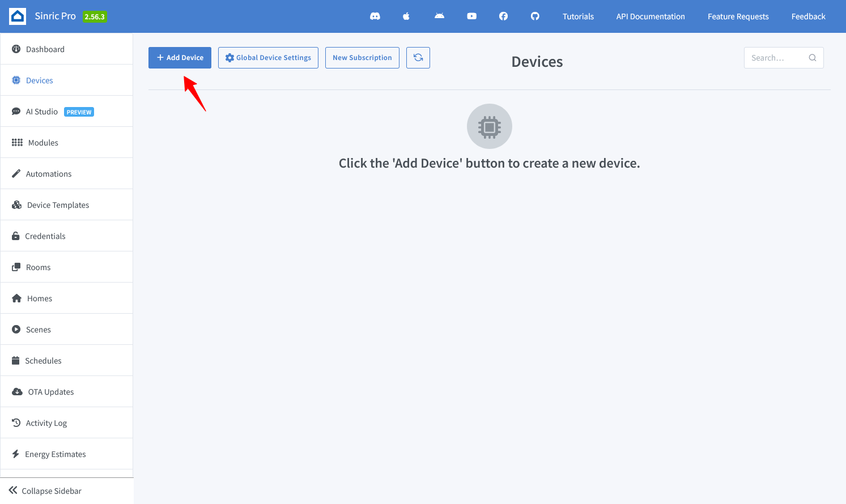
Task: Open Modules in the sidebar
Action: [67, 143]
